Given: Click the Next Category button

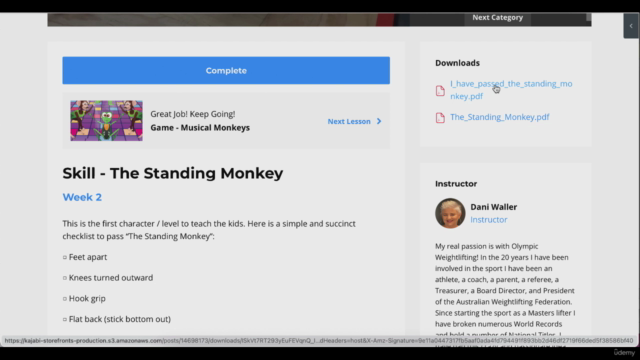Looking at the screenshot, I should pos(498,18).
